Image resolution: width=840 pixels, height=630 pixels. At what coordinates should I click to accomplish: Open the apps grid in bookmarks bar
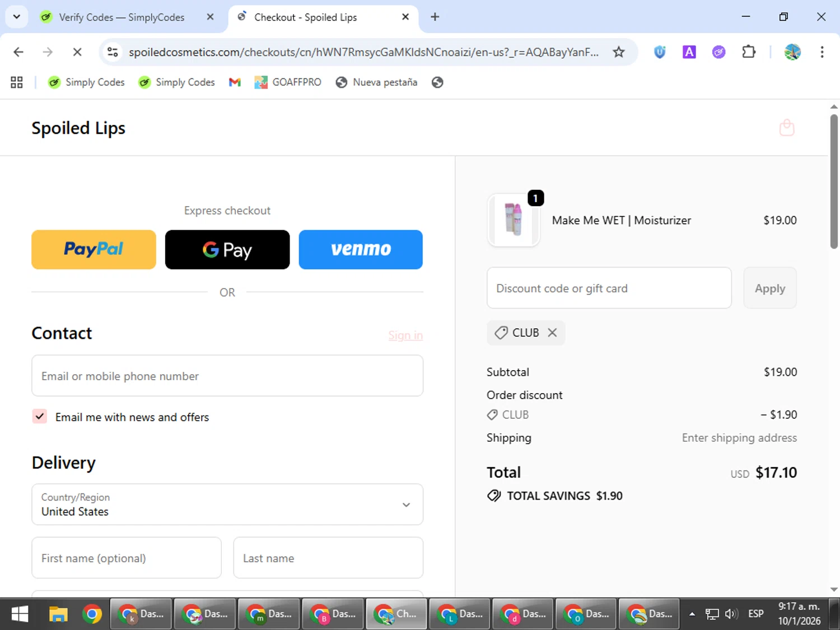click(17, 82)
